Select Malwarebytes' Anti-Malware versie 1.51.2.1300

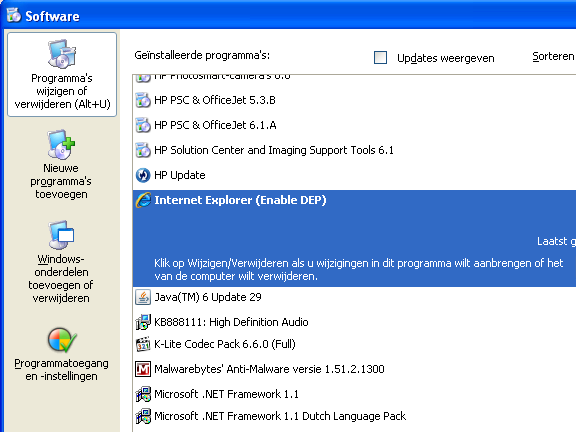tap(269, 369)
